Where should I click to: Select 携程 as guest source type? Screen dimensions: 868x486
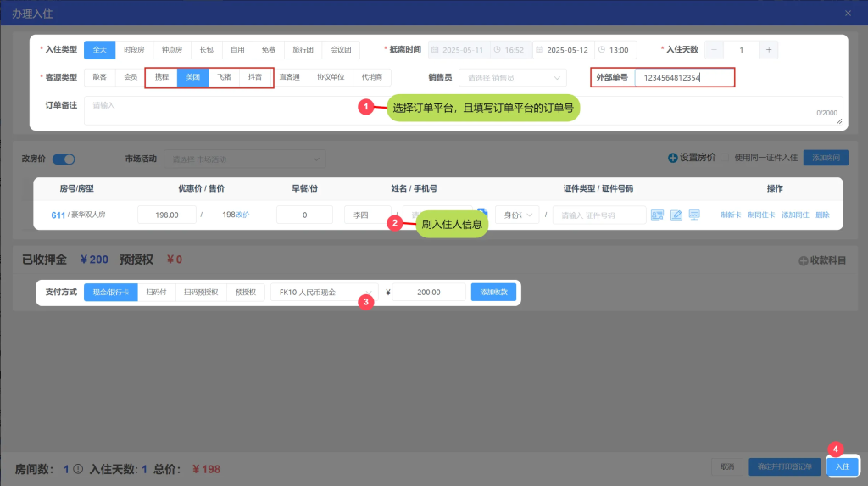click(161, 77)
